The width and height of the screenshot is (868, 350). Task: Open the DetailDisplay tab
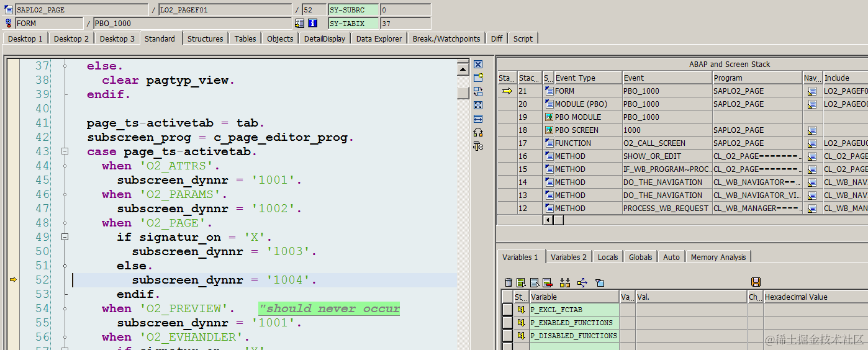coord(325,38)
